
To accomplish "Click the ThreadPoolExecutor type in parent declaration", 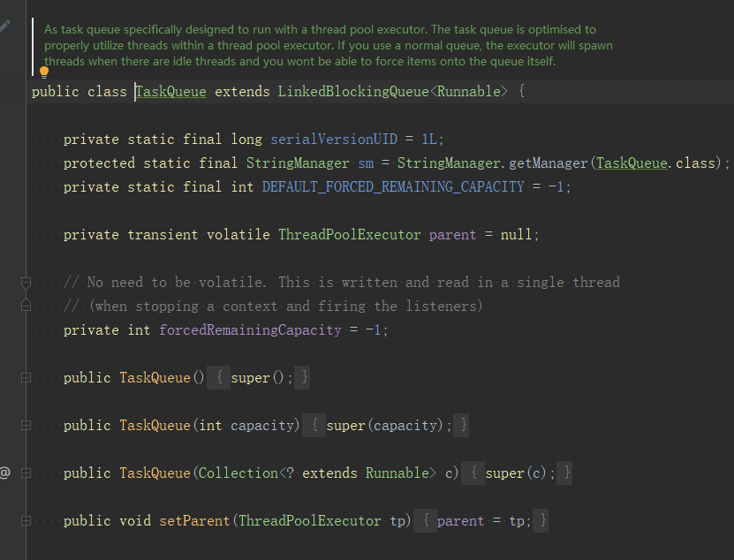I will [350, 235].
